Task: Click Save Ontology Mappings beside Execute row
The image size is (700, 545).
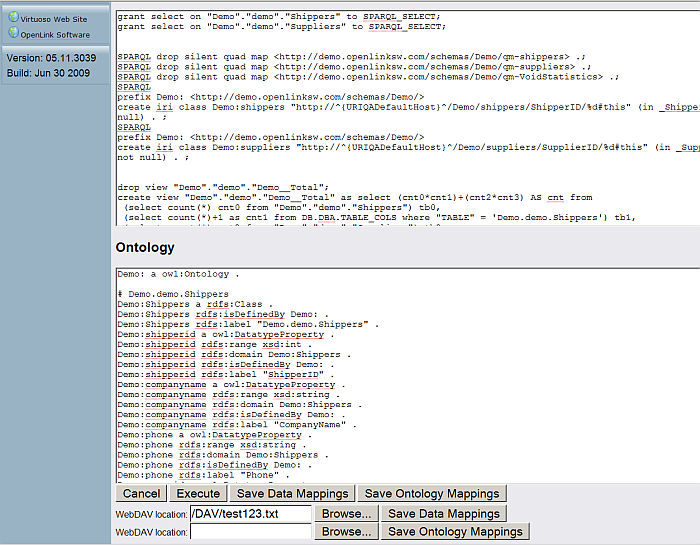Action: pos(432,493)
